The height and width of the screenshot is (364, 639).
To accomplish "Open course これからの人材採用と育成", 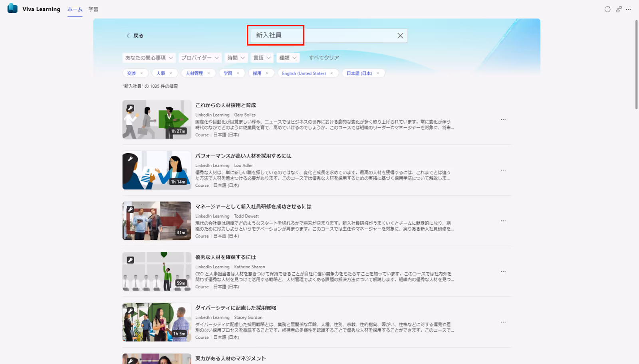I will (226, 105).
